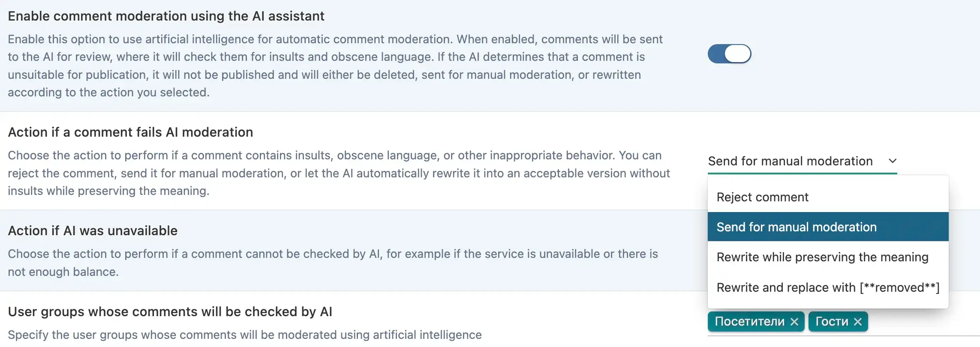The image size is (980, 347).
Task: Click the description under failed moderation action
Action: [339, 173]
